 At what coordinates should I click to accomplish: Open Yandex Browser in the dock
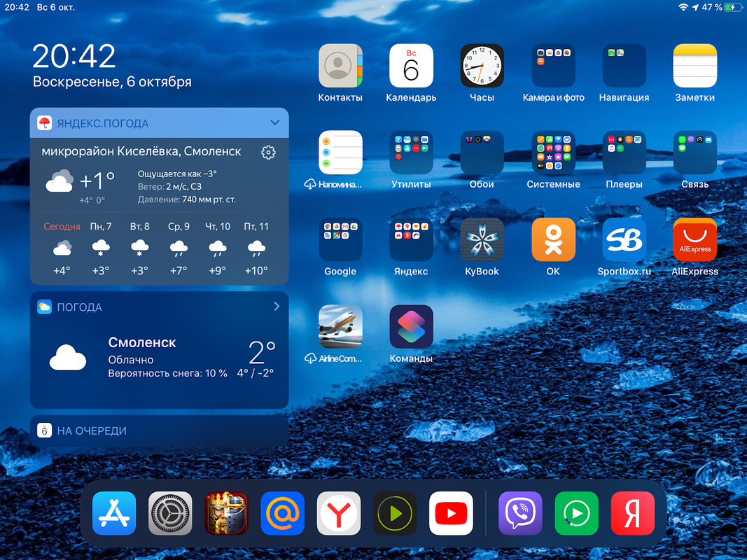coord(339,513)
